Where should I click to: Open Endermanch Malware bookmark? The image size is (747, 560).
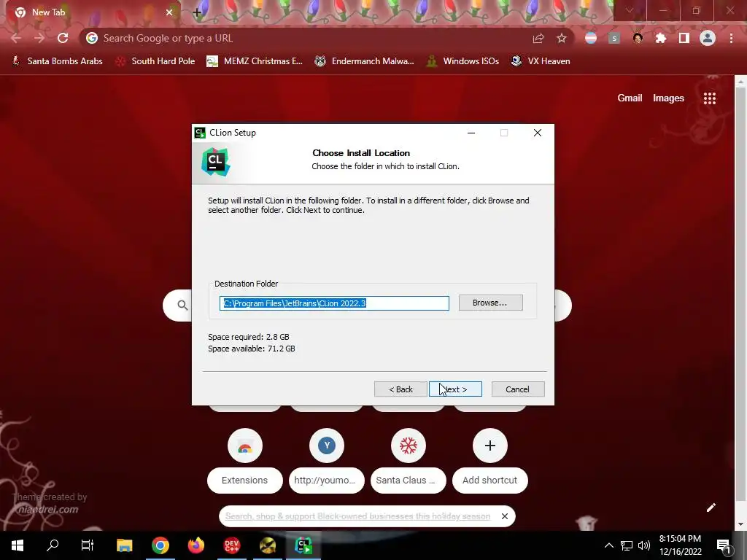click(365, 61)
